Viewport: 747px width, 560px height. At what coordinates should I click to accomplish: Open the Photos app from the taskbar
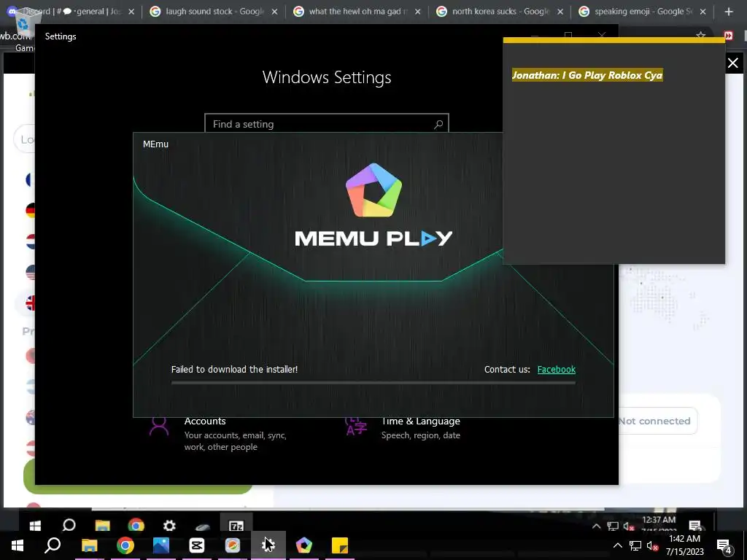161,545
